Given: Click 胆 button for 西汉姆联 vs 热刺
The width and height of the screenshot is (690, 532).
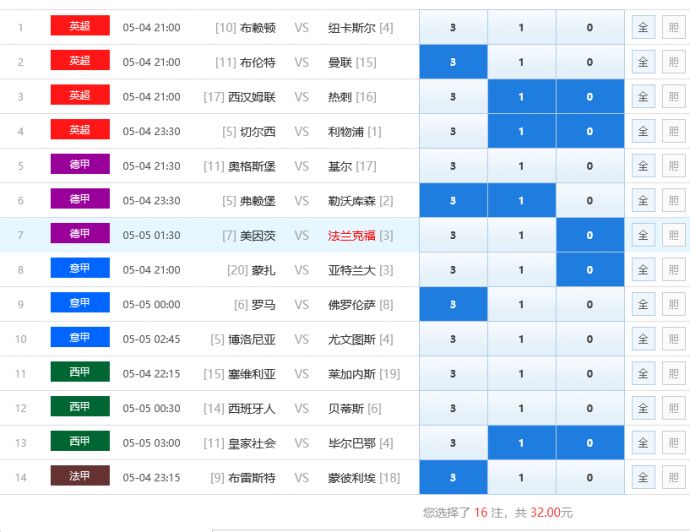Looking at the screenshot, I should pyautogui.click(x=673, y=97).
